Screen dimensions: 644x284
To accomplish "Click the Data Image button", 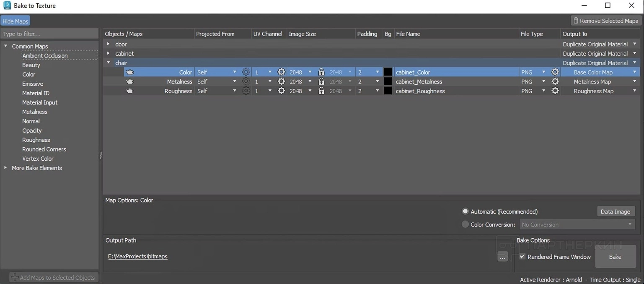I will click(x=616, y=211).
